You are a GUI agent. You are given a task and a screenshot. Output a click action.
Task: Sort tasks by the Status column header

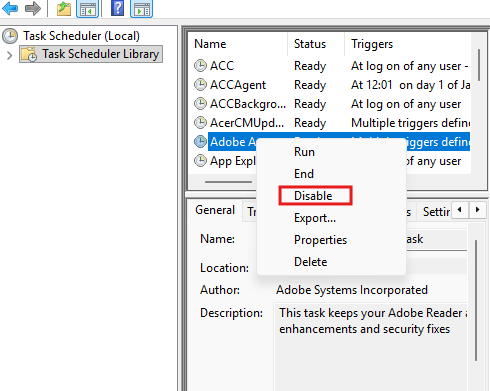316,44
